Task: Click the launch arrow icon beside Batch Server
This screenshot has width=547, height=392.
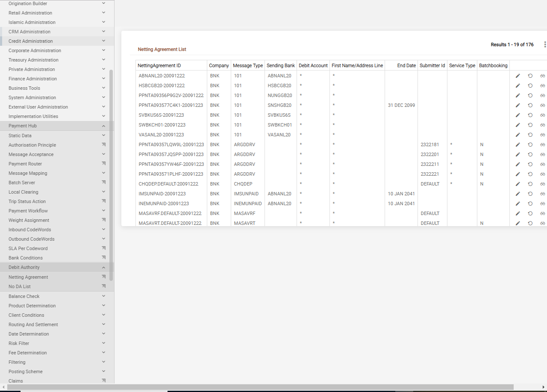Action: [x=103, y=183]
